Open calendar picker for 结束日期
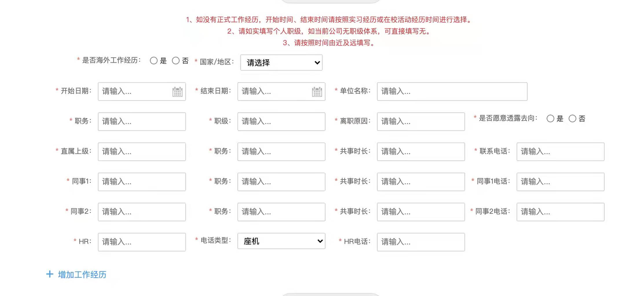Screen dimensions: 644x296 tap(317, 92)
